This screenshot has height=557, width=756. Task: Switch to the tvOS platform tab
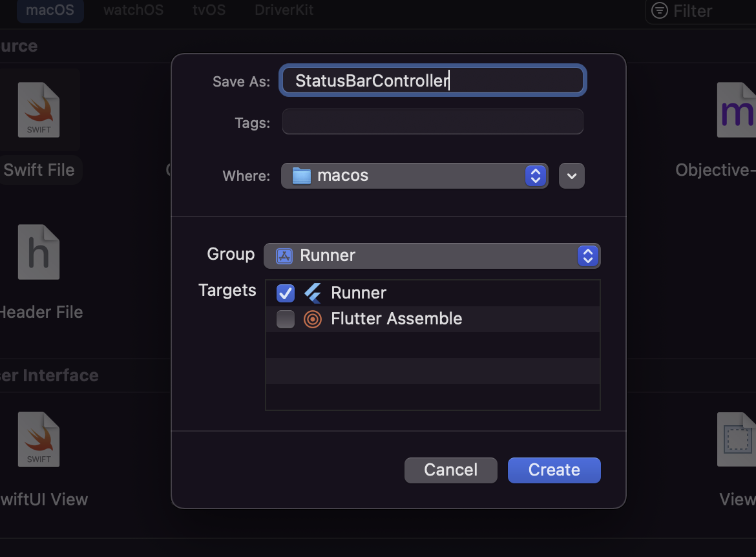209,10
